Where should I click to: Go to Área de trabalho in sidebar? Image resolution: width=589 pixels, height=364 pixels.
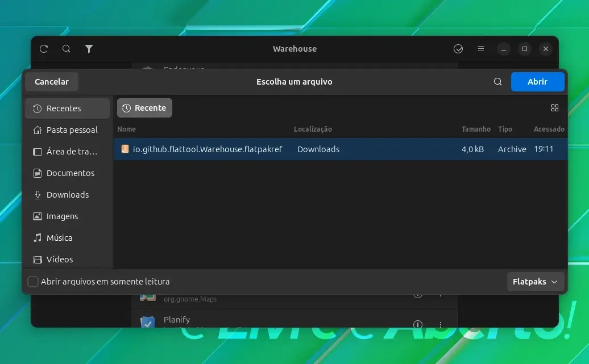pos(68,152)
